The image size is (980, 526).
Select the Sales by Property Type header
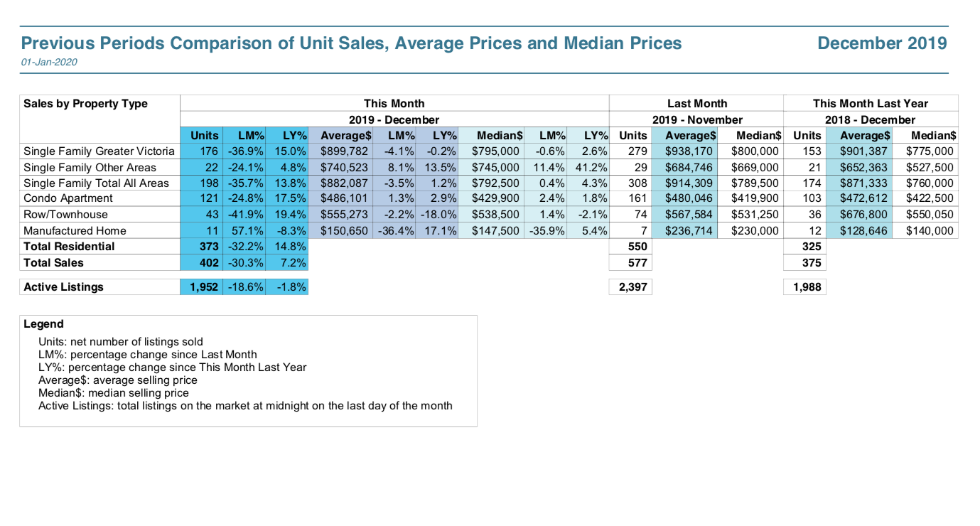[85, 104]
